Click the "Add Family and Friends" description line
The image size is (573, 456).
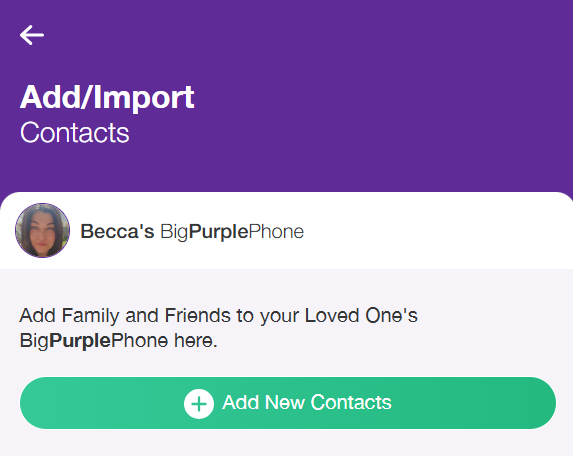coord(219,316)
